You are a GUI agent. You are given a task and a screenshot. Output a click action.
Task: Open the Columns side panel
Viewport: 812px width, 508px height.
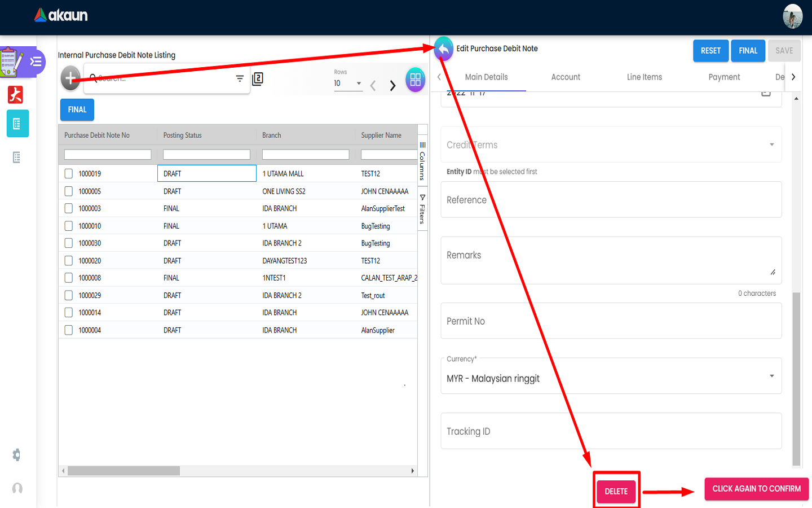422,161
